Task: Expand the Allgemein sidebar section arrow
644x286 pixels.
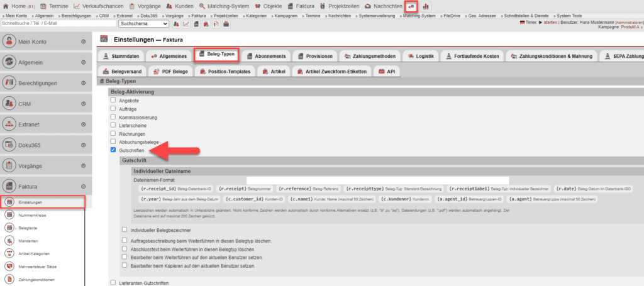Action: click(x=84, y=62)
